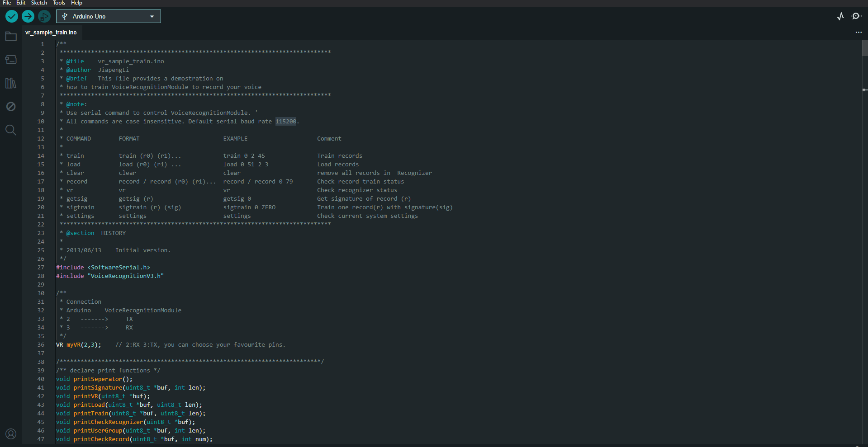Click the "Check recognizer status" comment text
This screenshot has height=447, width=868.
pos(357,190)
